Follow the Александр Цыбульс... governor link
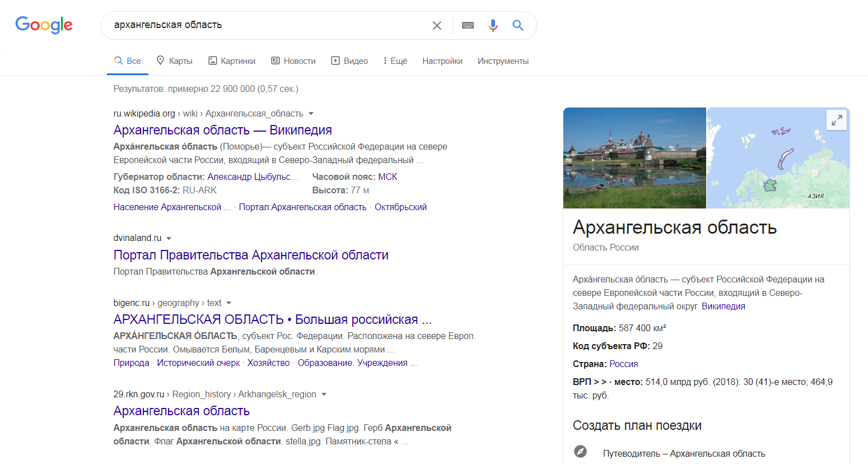Screen dimensions: 868x464 [x=253, y=177]
